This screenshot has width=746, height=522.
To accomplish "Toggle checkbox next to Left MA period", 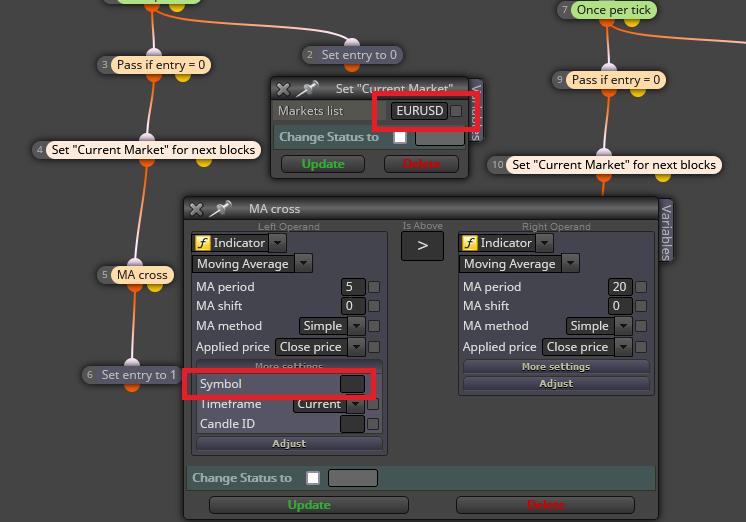I will pos(374,287).
